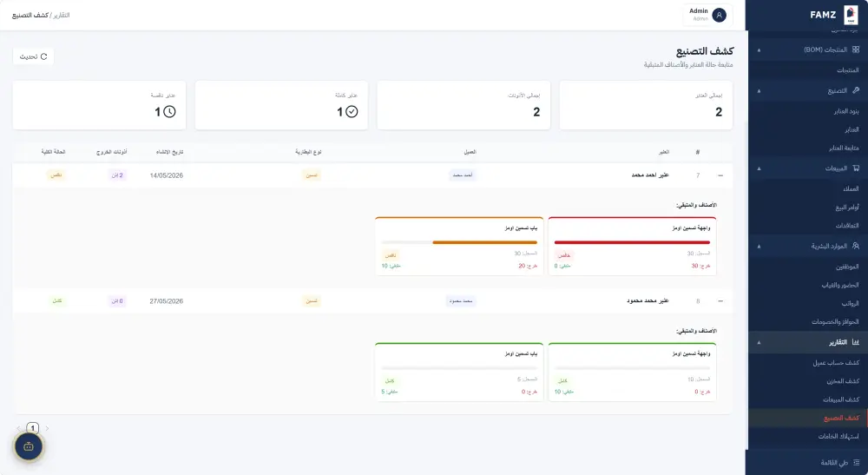The height and width of the screenshot is (475, 868).
Task: Click the عنبر احمد محمد name cell
Action: (650, 175)
